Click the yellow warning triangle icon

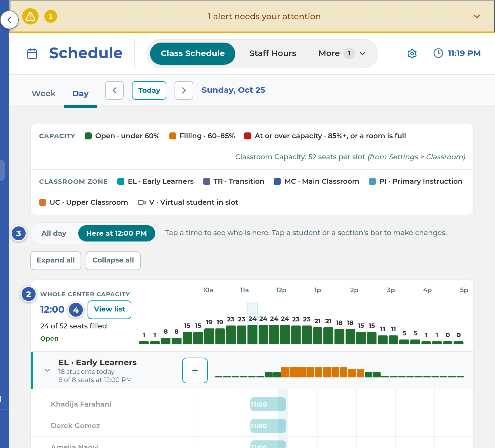[30, 16]
